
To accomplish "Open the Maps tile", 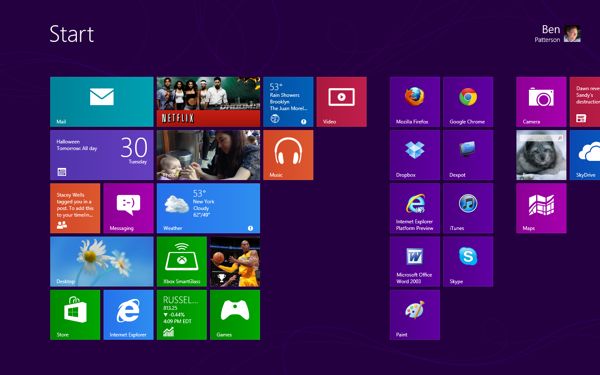I will [541, 208].
